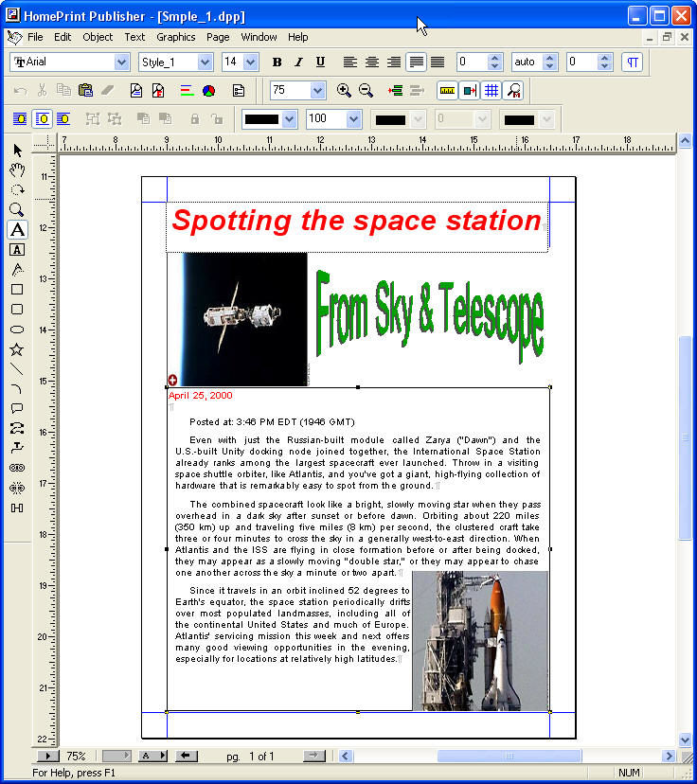697x784 pixels.
Task: Click the page preview icon
Action: (x=136, y=91)
